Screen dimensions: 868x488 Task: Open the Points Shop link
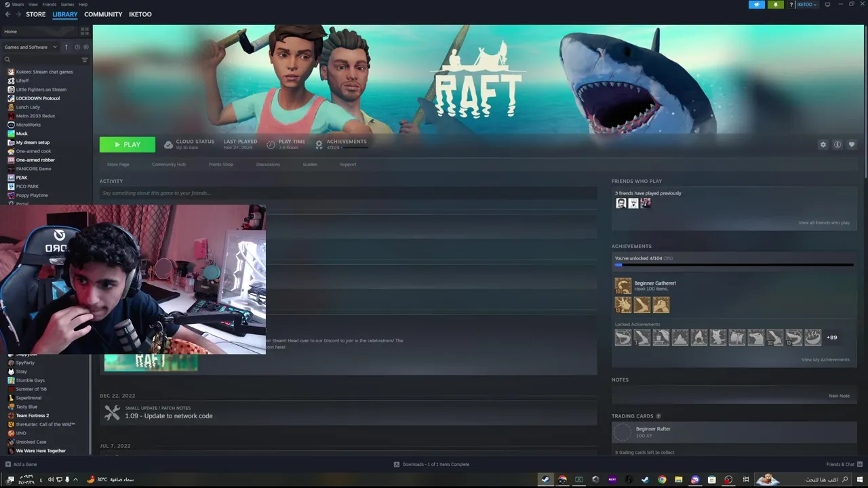pos(220,164)
